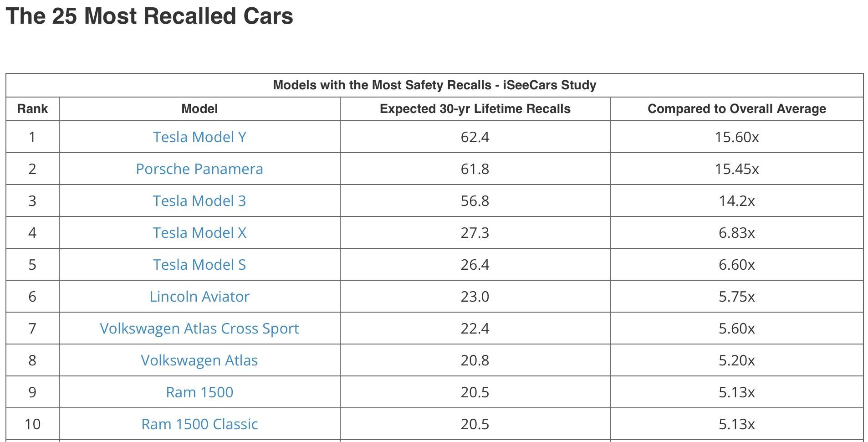Click Compared to Overall Average header
Image resolution: width=868 pixels, height=442 pixels.
pos(737,109)
